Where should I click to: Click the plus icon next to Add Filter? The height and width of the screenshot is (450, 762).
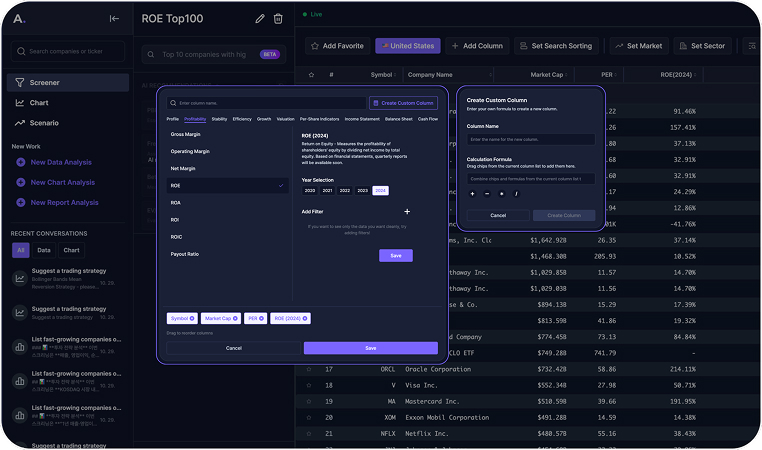407,211
